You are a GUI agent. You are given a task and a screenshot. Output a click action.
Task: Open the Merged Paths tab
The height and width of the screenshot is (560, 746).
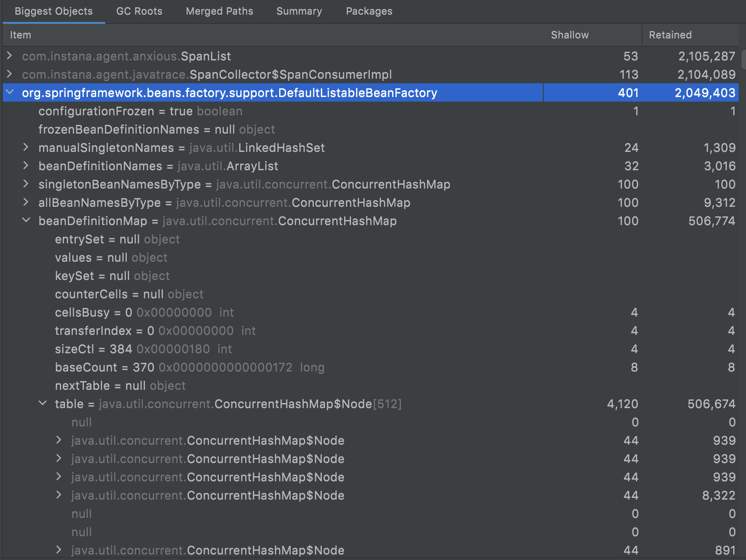pos(219,11)
